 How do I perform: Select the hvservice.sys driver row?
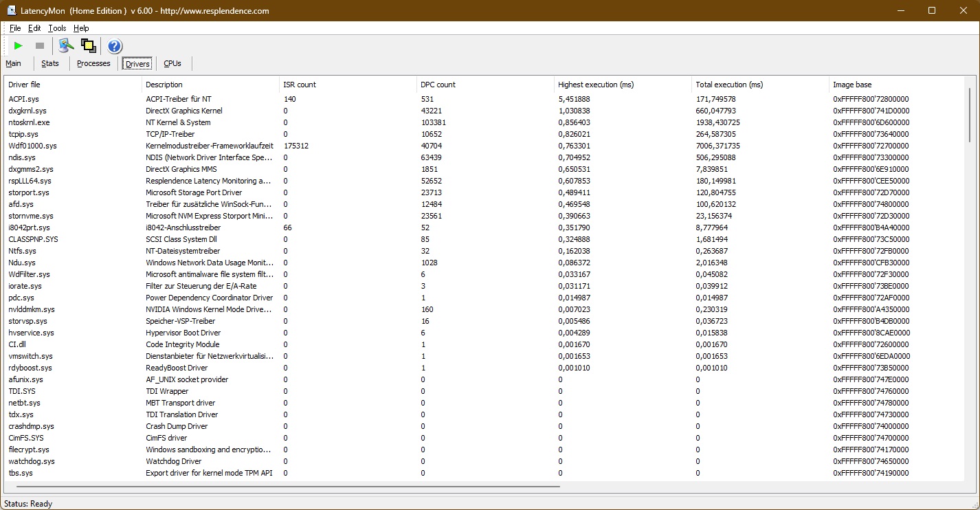[485, 333]
